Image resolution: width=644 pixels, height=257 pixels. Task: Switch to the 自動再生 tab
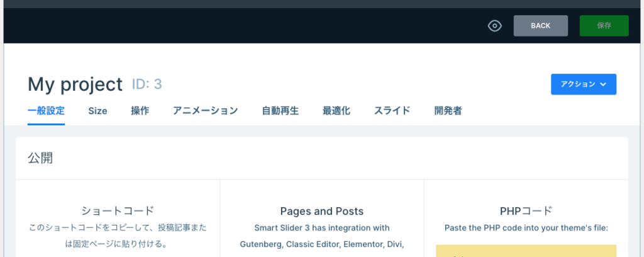[280, 111]
